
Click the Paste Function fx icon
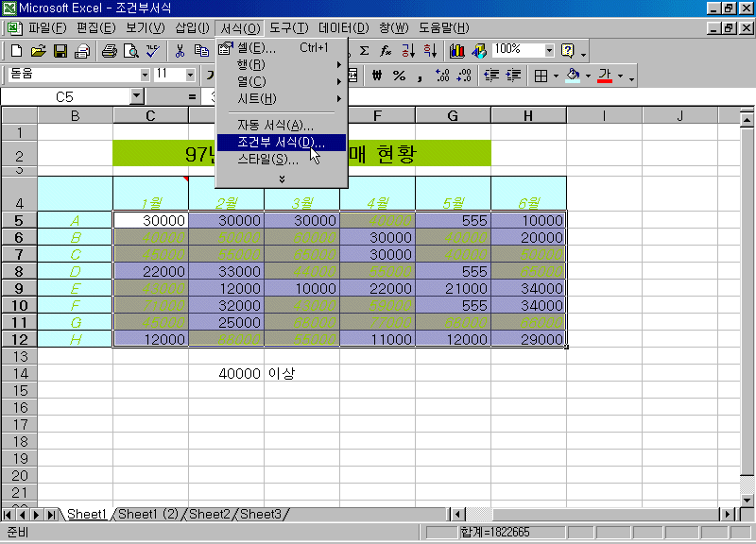(386, 51)
